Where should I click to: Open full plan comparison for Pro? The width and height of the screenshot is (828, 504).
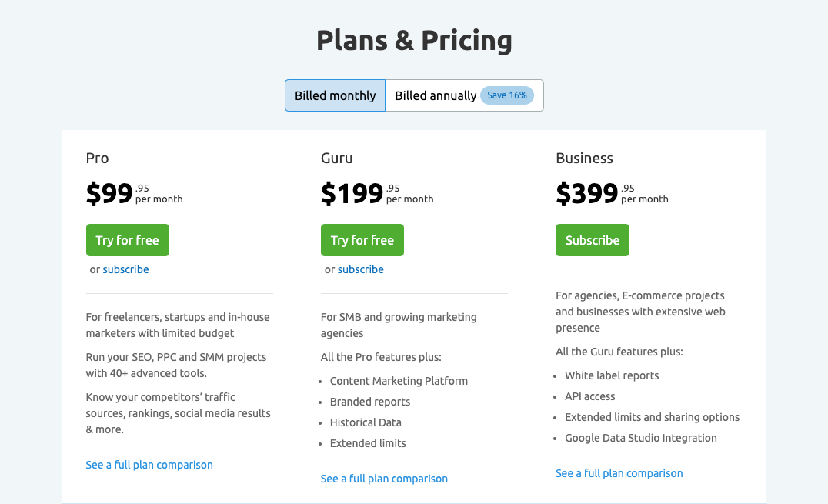[149, 465]
